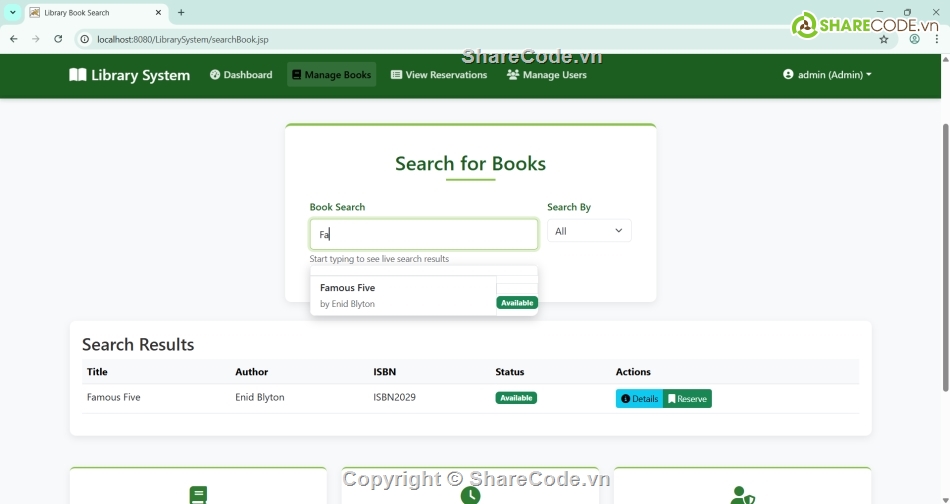The width and height of the screenshot is (950, 504).
Task: Reserve the Famous Five book
Action: [687, 399]
